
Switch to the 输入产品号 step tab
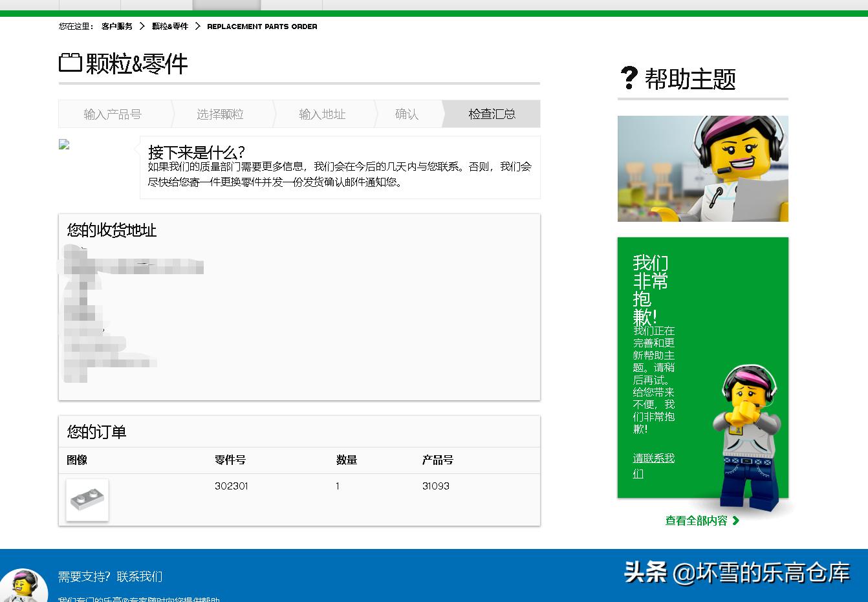(113, 114)
